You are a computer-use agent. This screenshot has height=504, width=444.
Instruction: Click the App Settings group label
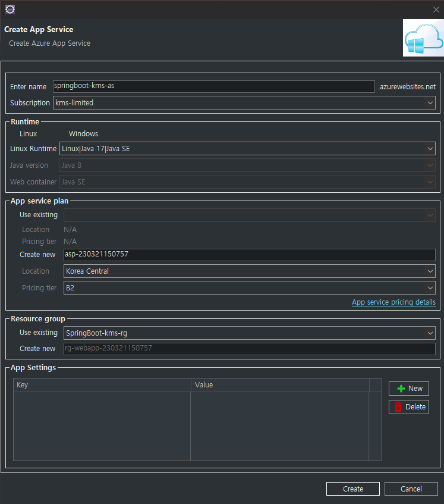pos(33,368)
